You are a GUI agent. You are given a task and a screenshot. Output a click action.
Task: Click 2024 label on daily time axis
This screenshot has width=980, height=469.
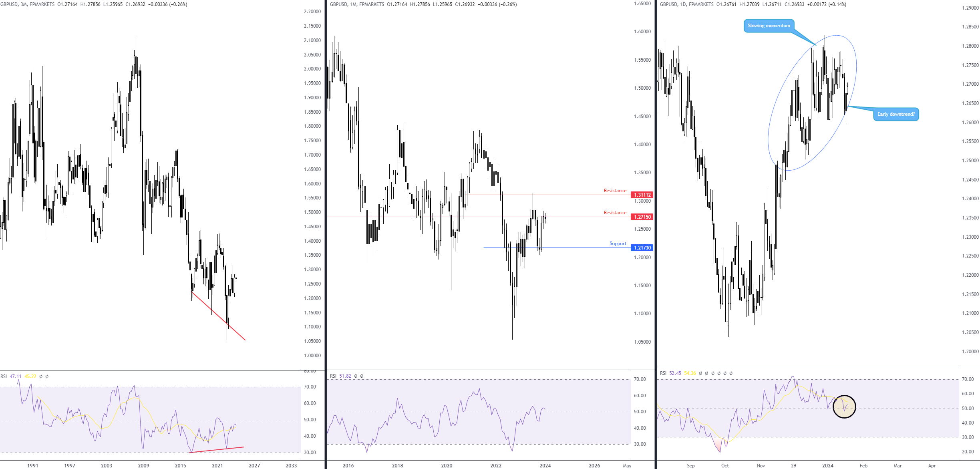827,465
